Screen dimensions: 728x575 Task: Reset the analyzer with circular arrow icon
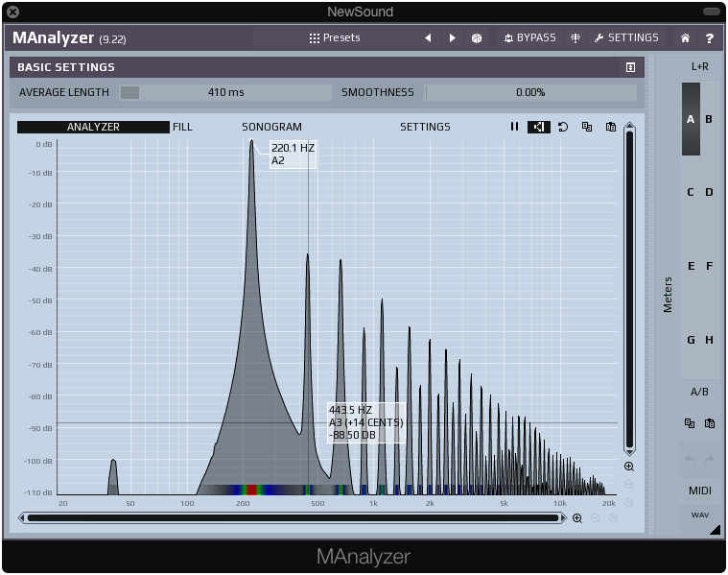[x=563, y=127]
